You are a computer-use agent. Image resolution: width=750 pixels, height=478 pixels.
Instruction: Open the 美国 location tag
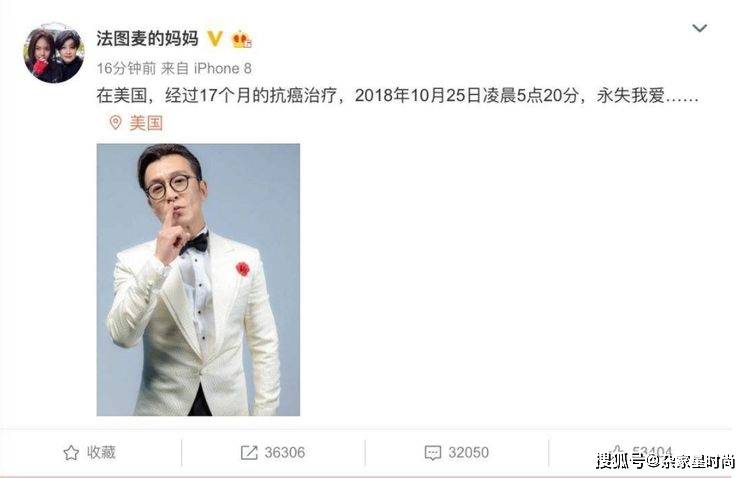click(x=146, y=123)
